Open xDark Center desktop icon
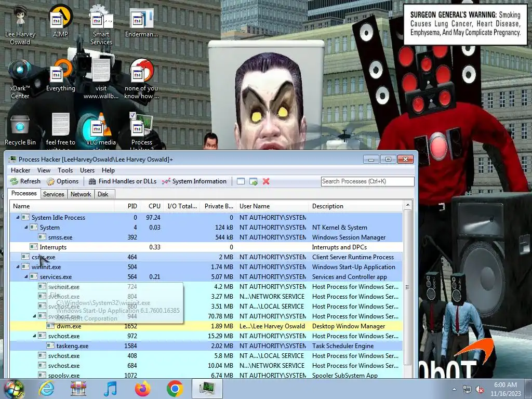The image size is (532, 399). (x=20, y=79)
